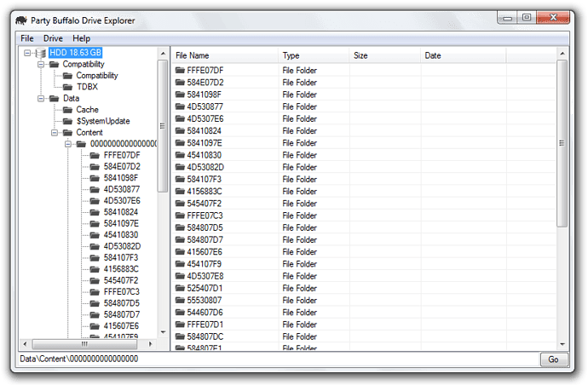
Task: Click the $SystemUpdate folder icon
Action: (68, 121)
